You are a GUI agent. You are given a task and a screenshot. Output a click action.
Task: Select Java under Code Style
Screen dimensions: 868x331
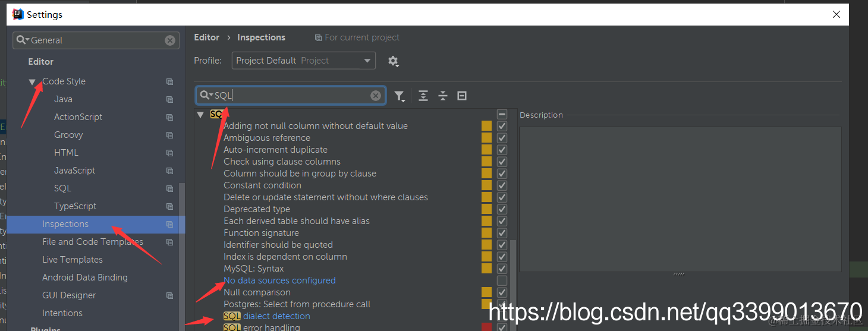point(63,99)
